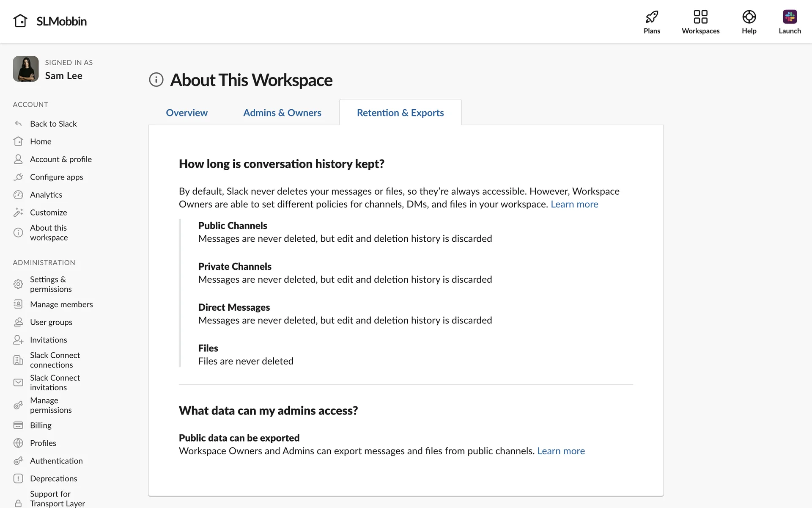Click the Analytics gauge icon in sidebar
The image size is (812, 508).
point(18,195)
